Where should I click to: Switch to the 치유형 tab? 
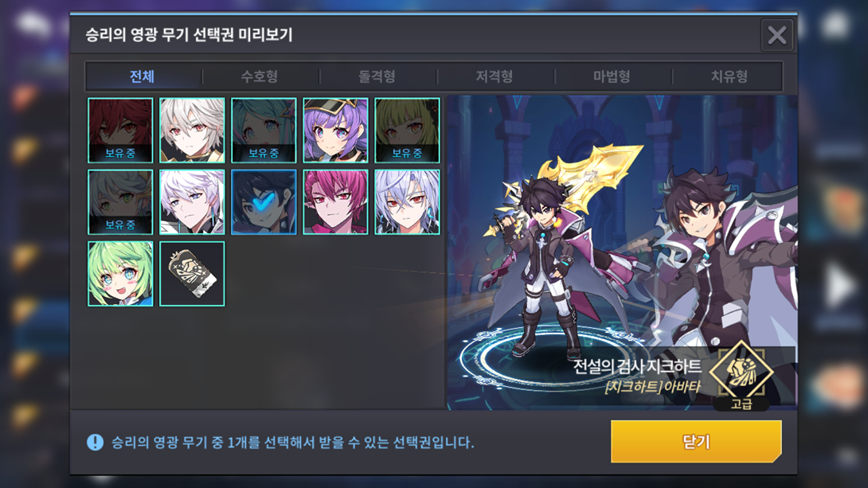(729, 76)
